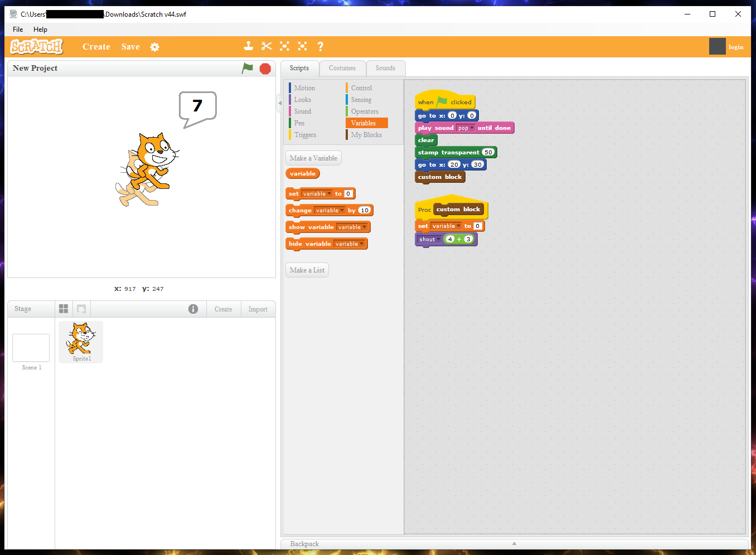
Task: Click the grid view icon beside the Stage pane
Action: click(63, 308)
